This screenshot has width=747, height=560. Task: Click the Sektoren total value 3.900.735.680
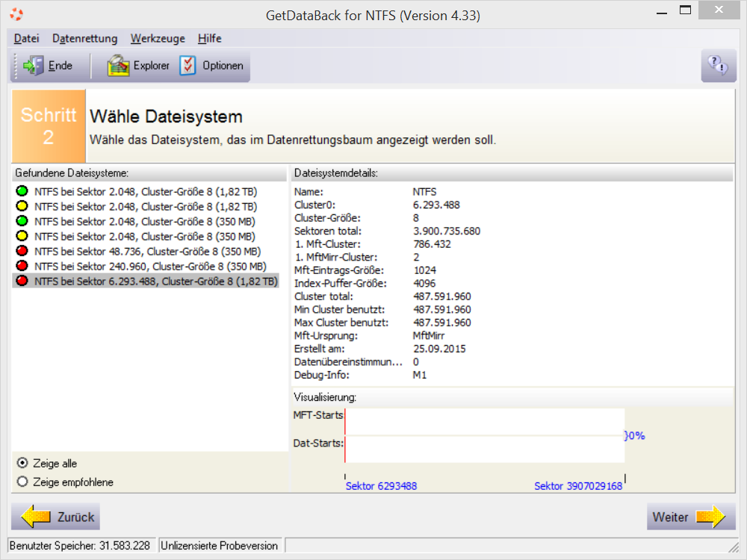447,231
